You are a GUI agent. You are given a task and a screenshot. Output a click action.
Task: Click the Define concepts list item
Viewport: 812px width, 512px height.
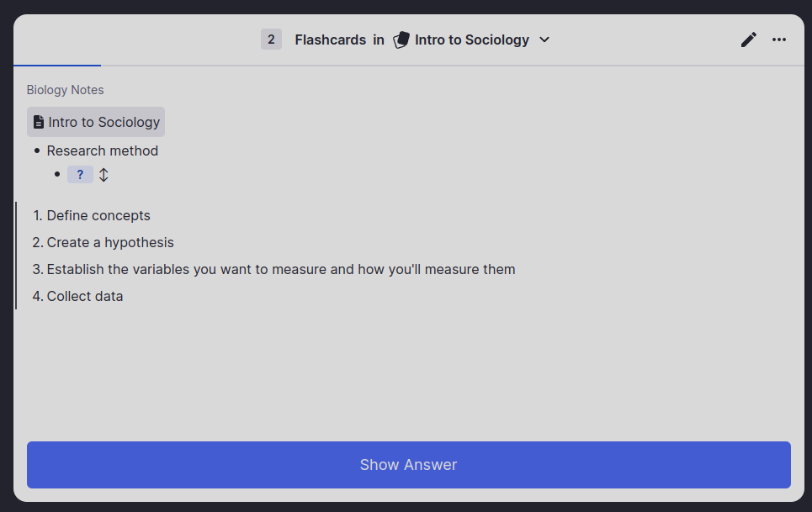click(98, 215)
